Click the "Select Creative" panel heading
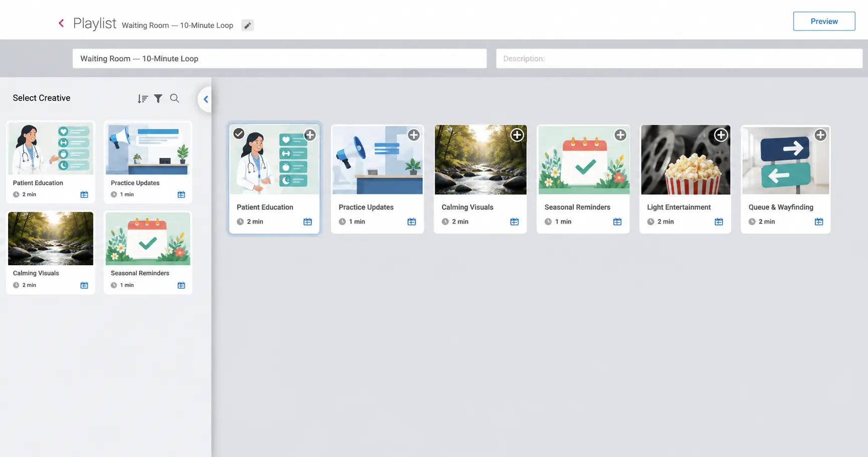 pos(42,98)
